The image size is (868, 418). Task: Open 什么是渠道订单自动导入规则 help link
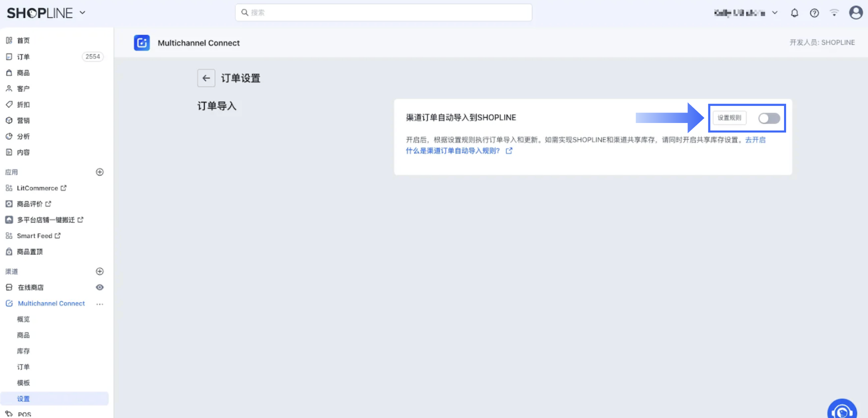(459, 151)
